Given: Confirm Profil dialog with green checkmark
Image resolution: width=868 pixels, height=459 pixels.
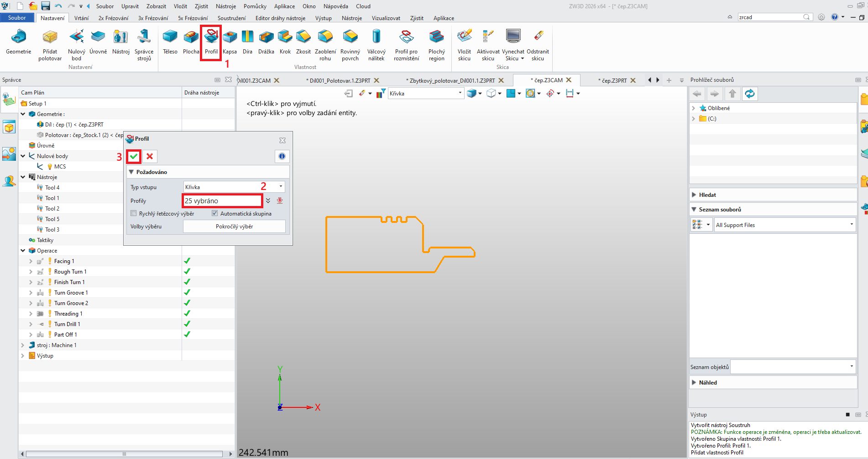Looking at the screenshot, I should [x=134, y=156].
